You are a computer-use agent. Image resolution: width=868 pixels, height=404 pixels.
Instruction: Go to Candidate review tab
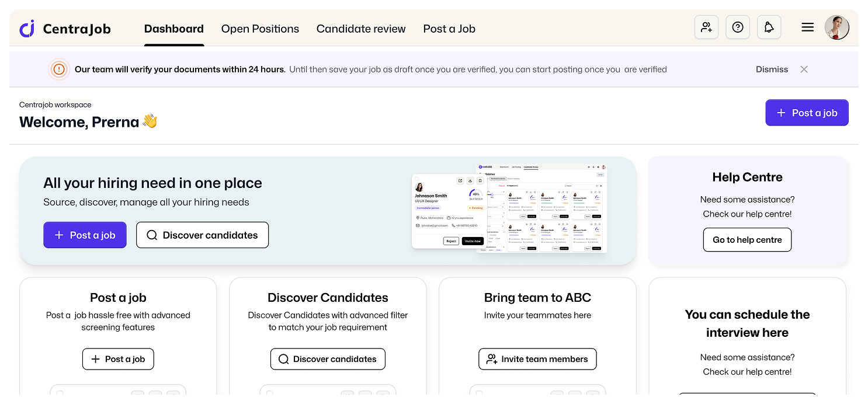coord(360,29)
